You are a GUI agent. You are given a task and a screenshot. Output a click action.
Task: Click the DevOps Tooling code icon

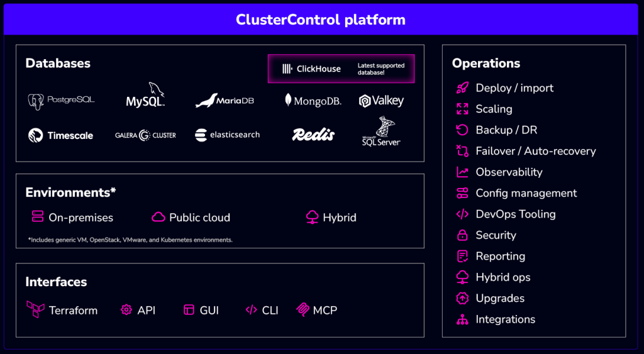462,214
